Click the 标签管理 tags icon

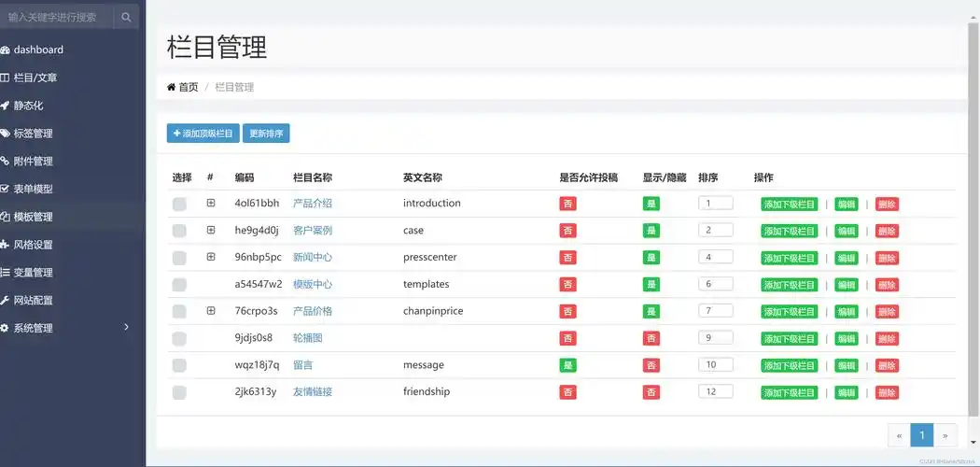point(5,134)
